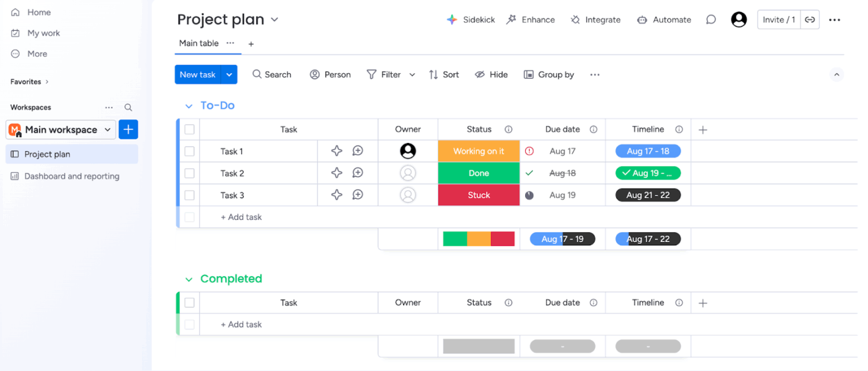Click the New task button
Screen dimensions: 868x371
[x=198, y=74]
